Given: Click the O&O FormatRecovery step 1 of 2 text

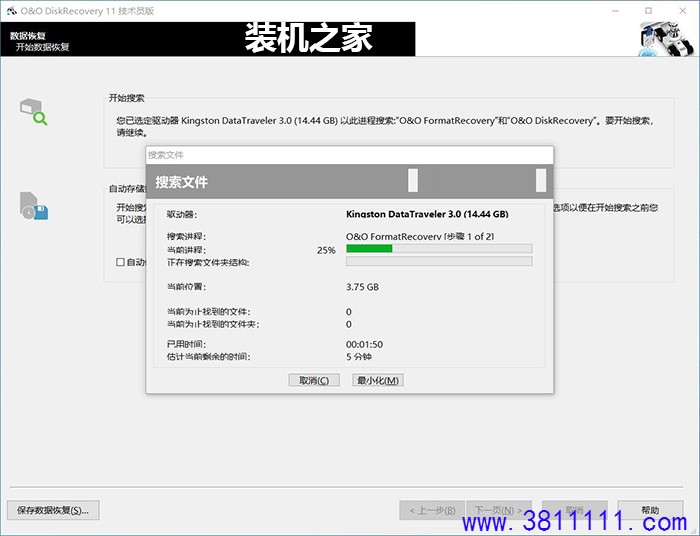Looking at the screenshot, I should (420, 237).
